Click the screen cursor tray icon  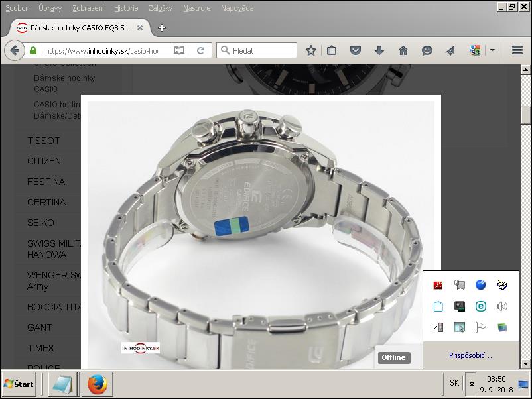pyautogui.click(x=460, y=327)
